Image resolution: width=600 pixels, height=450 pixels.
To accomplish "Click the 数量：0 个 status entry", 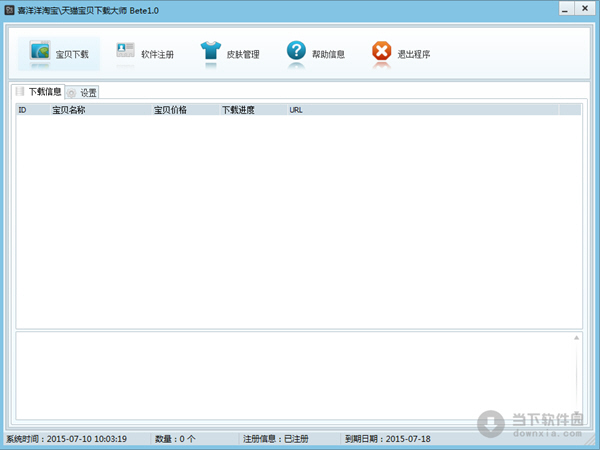I will tap(175, 439).
